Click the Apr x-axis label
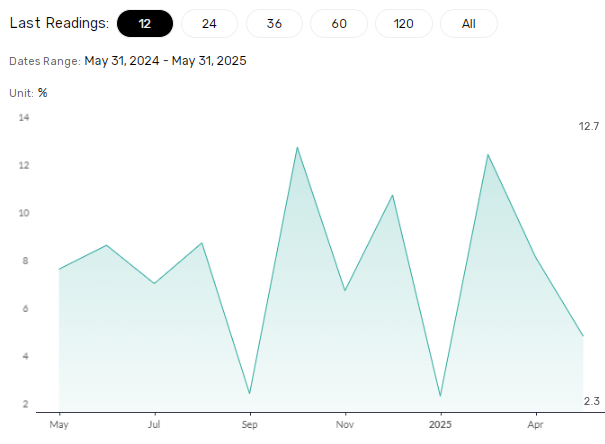The height and width of the screenshot is (444, 605). [536, 425]
